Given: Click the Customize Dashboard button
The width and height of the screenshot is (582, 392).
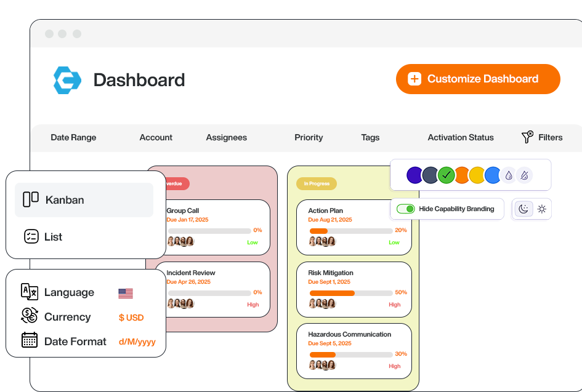Looking at the screenshot, I should point(478,79).
